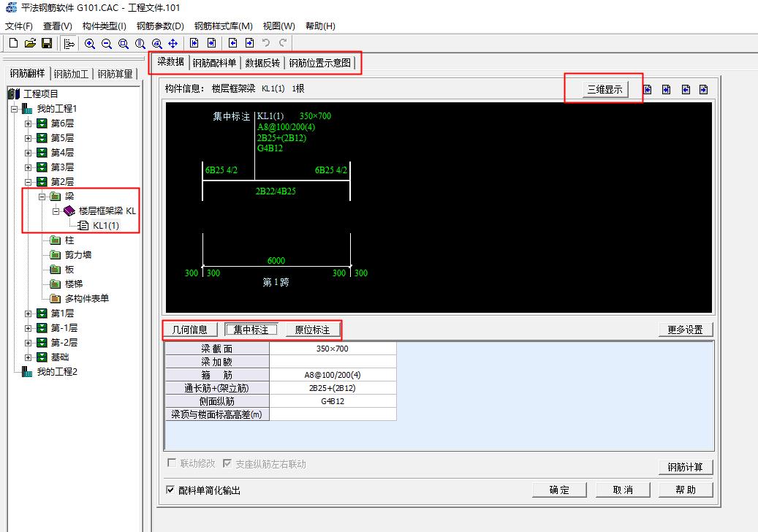This screenshot has width=758, height=532.
Task: Click the undo arrow in toolbar
Action: tap(267, 44)
